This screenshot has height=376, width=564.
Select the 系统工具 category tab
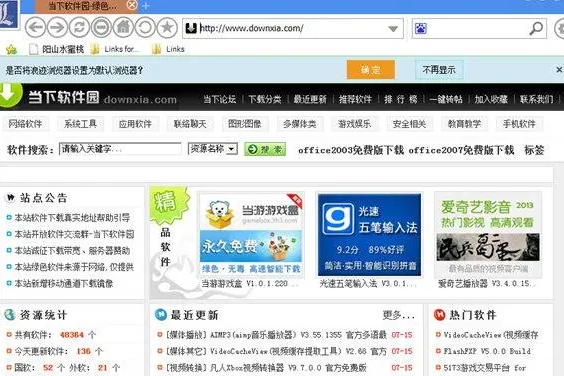80,124
